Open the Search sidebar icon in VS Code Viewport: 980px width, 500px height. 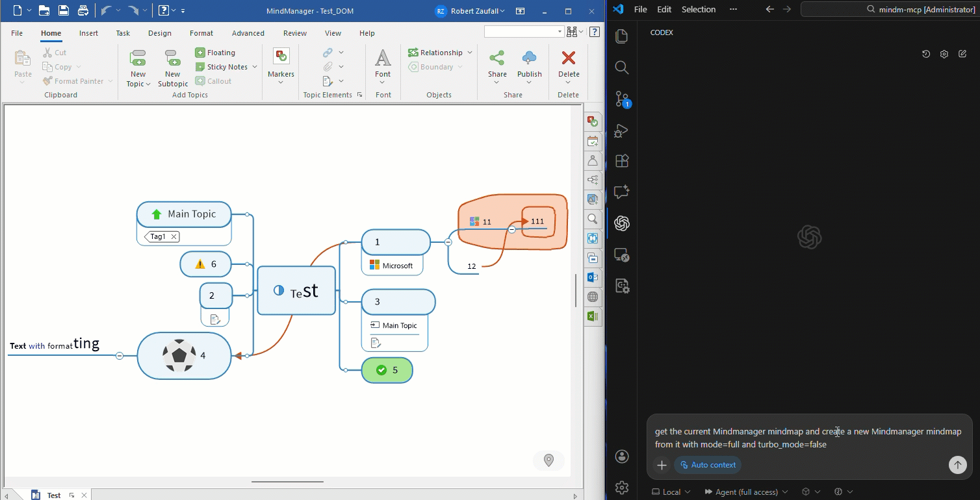click(621, 67)
